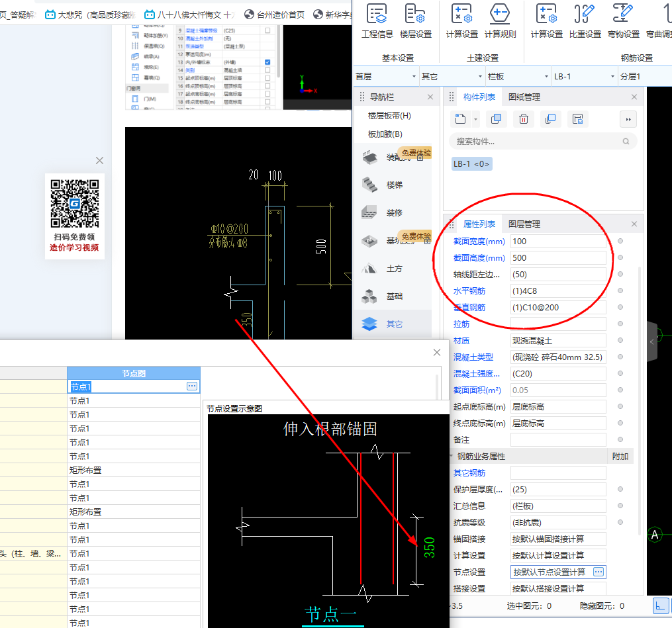The image size is (672, 628).
Task: Toggle the circle marker for 混凝土类型 row
Action: 620,357
